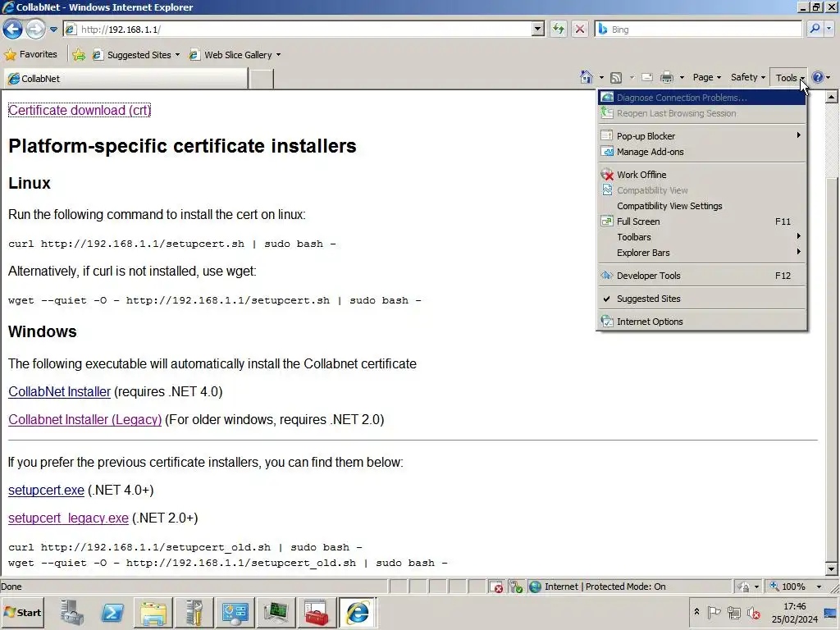Click the Add to Favorites Bar icon
Screen dimensions: 840x630
coord(79,55)
